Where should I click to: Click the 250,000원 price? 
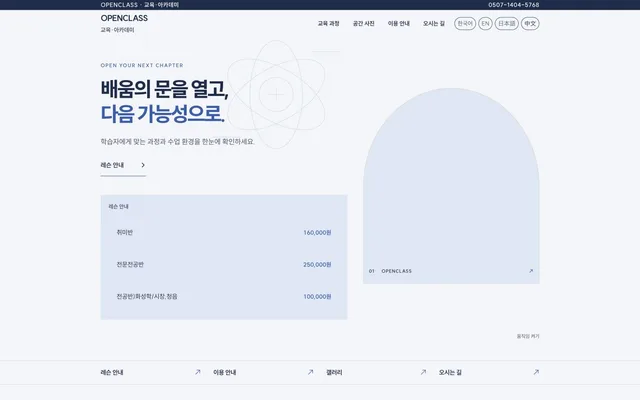tap(317, 264)
